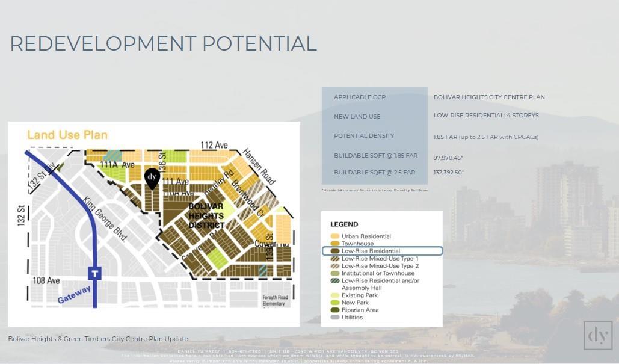
Task: Click the Bolivar Heights & Green Timbers caption
Action: click(x=98, y=339)
